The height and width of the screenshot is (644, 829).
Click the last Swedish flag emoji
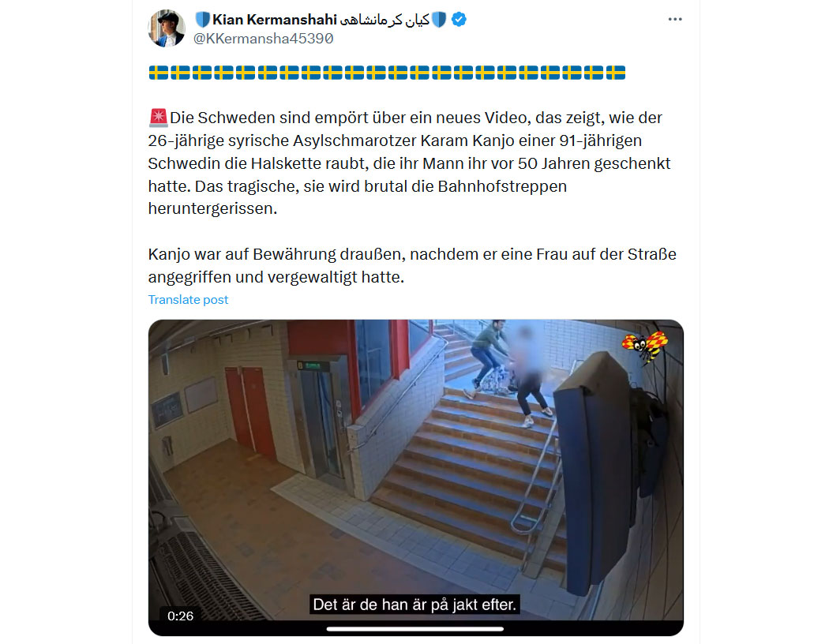click(615, 73)
